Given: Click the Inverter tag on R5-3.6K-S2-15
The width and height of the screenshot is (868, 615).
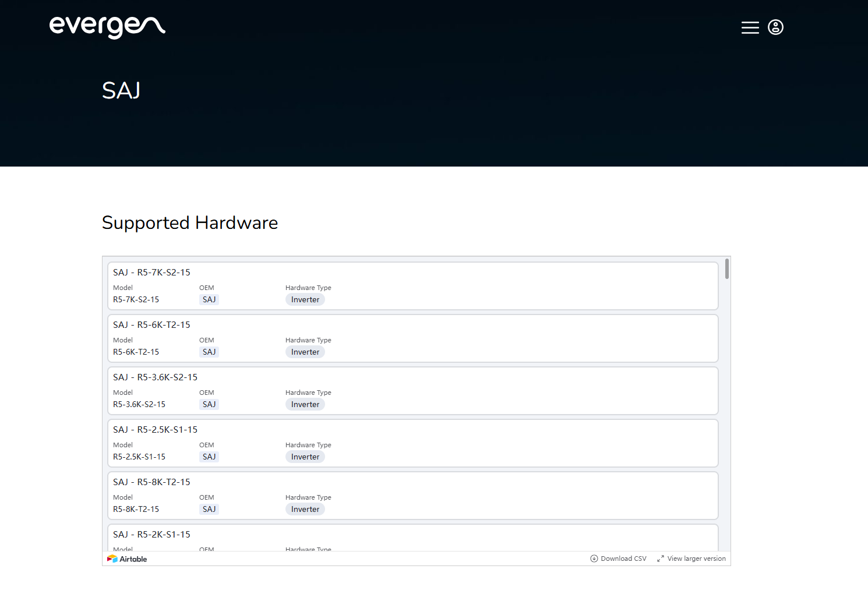Looking at the screenshot, I should coord(305,405).
